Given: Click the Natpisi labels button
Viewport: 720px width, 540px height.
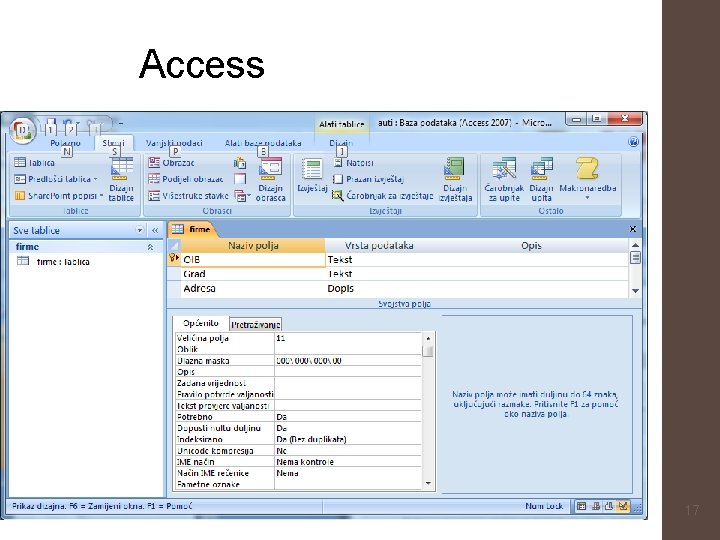Looking at the screenshot, I should click(354, 163).
